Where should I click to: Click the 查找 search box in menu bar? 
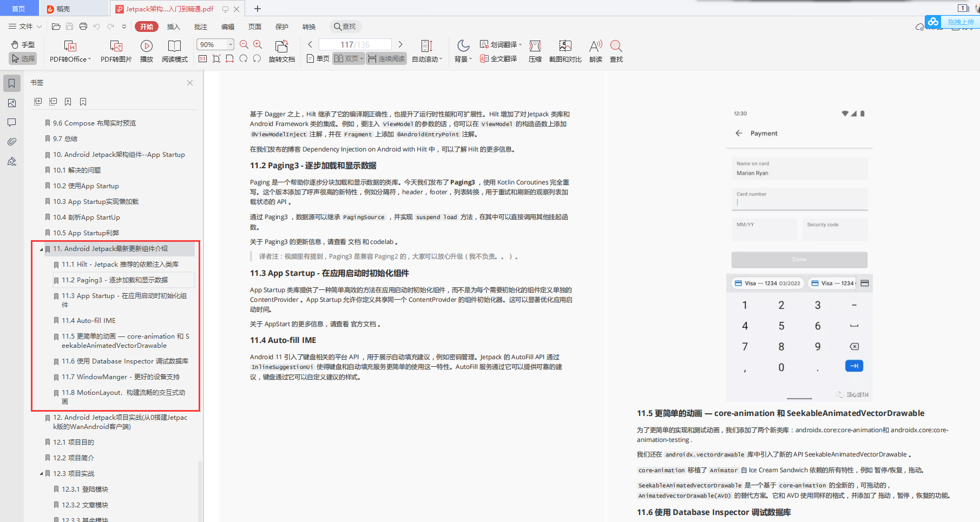click(x=346, y=27)
